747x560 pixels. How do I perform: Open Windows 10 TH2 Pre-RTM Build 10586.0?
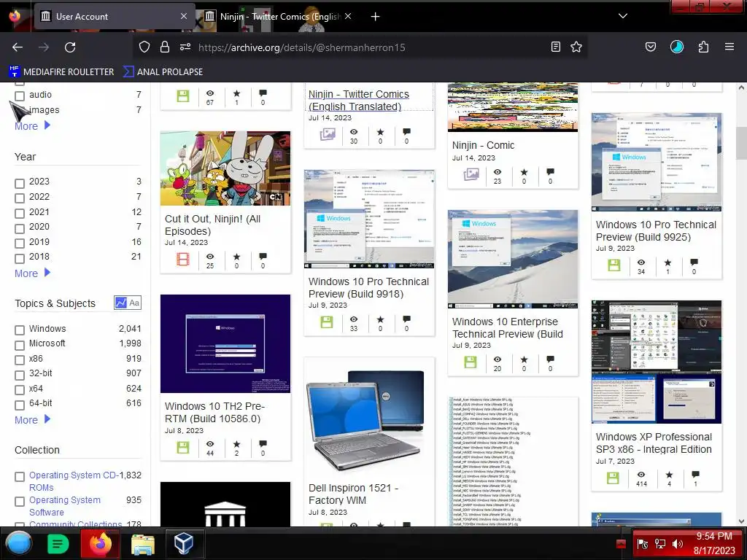(214, 413)
